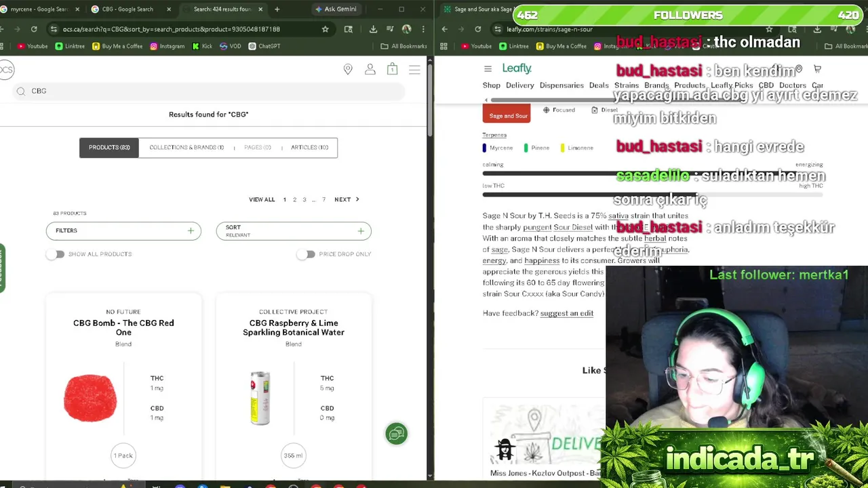Viewport: 868px width, 488px height.
Task: Open the Leafly hamburger menu
Action: point(488,68)
